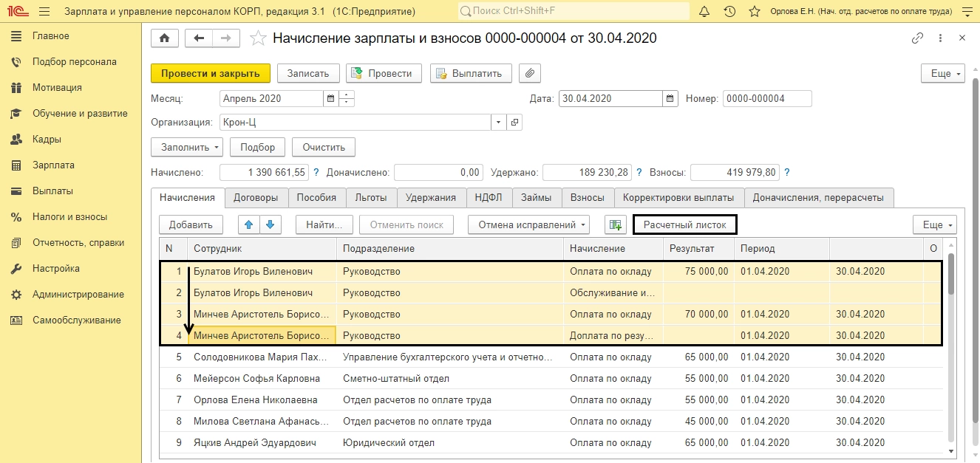Copy link to document using chain icon
This screenshot has height=463, width=980.
[917, 38]
